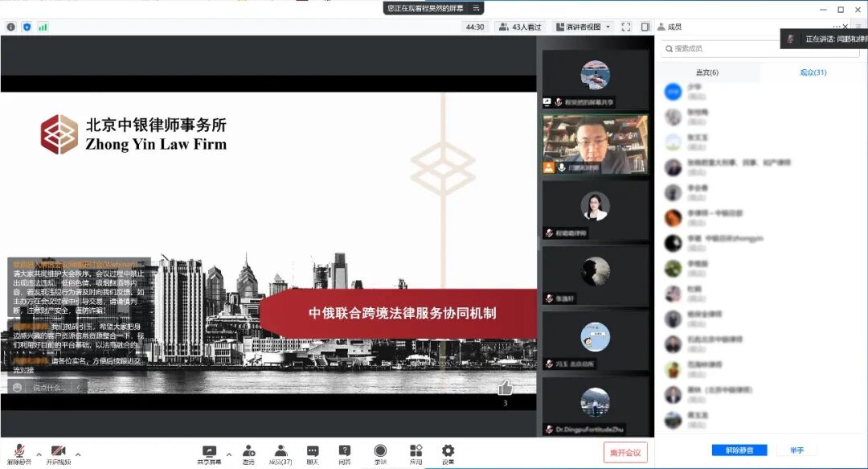The height and width of the screenshot is (469, 868).
Task: Open the 演讲者视图 layout dropdown
Action: [581, 27]
